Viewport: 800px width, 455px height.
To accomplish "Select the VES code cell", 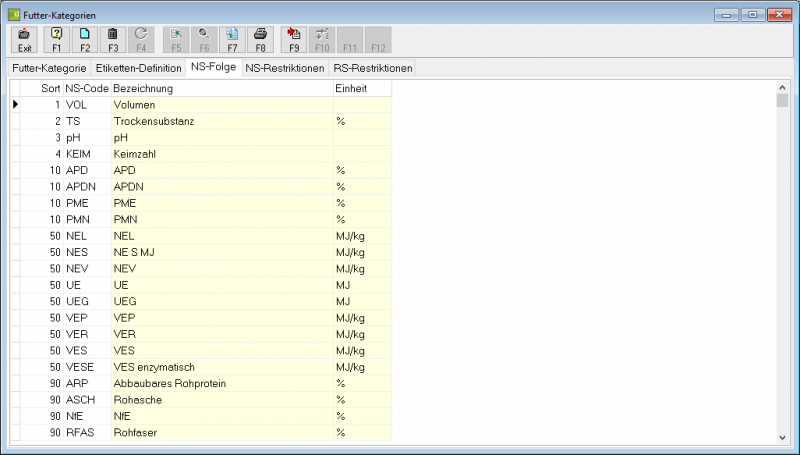I will click(x=87, y=350).
